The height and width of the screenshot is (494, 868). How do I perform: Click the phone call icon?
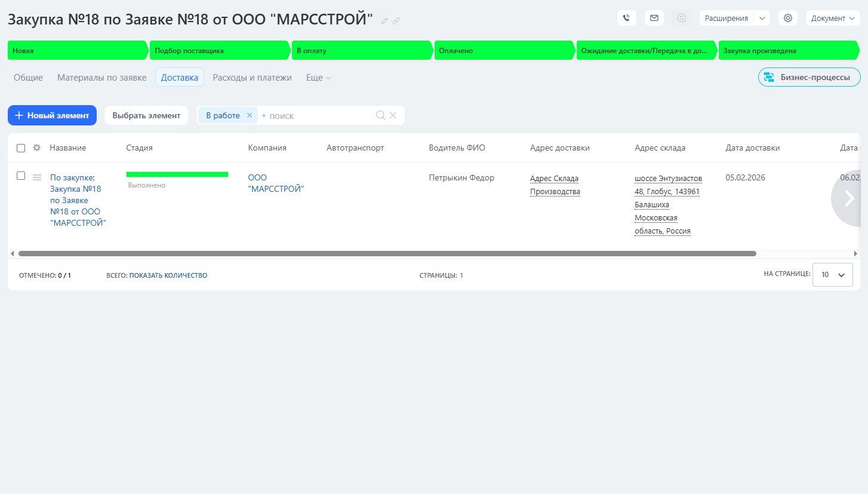pos(626,18)
